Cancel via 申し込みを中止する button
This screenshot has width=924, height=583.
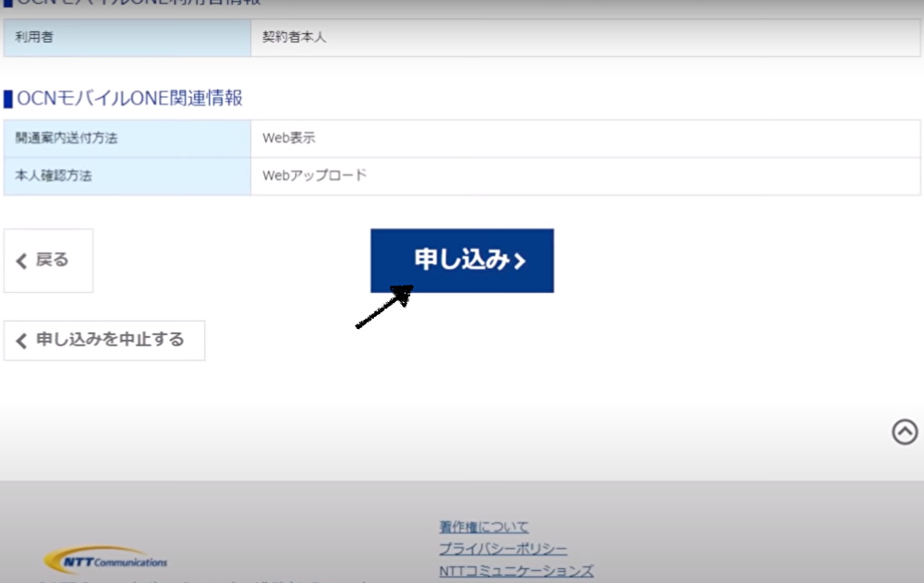[x=104, y=340]
